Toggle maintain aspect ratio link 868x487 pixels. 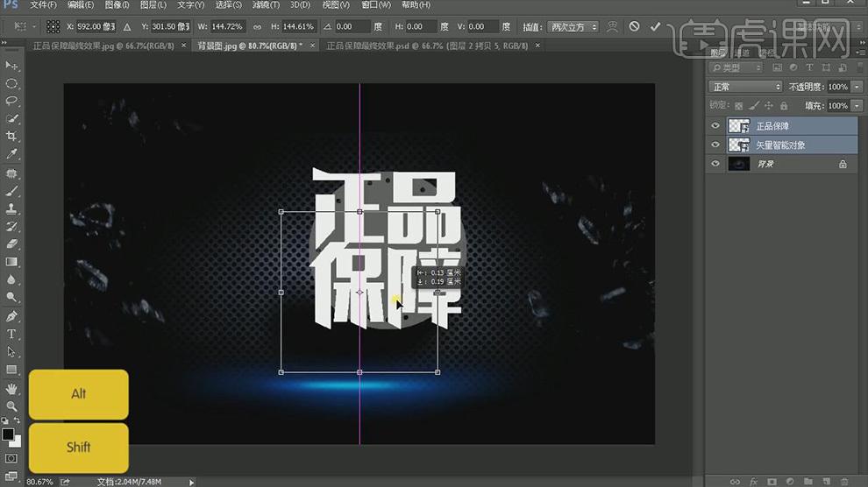coord(257,26)
